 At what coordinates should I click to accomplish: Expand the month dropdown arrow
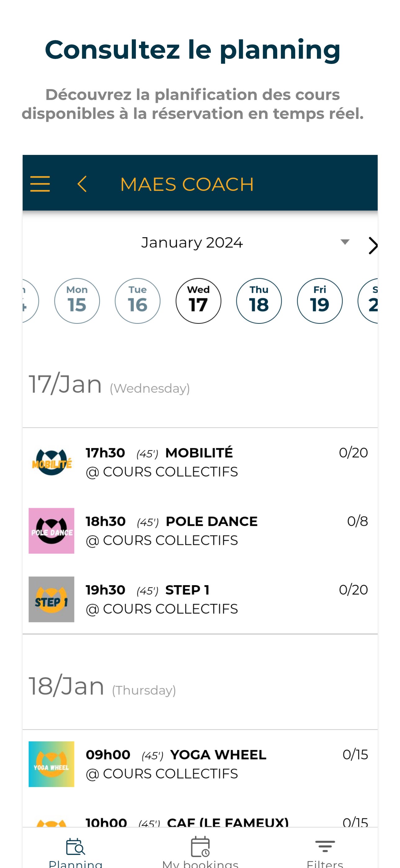[x=345, y=242]
